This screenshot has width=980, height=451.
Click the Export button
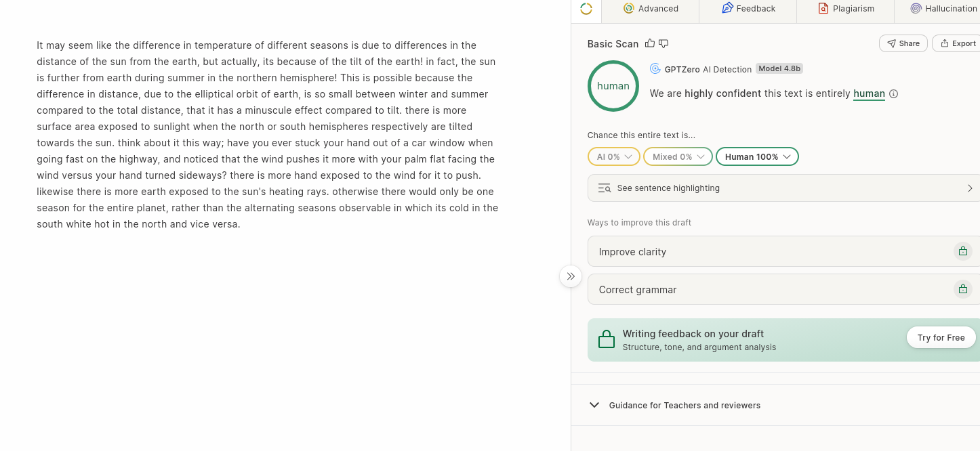tap(957, 43)
